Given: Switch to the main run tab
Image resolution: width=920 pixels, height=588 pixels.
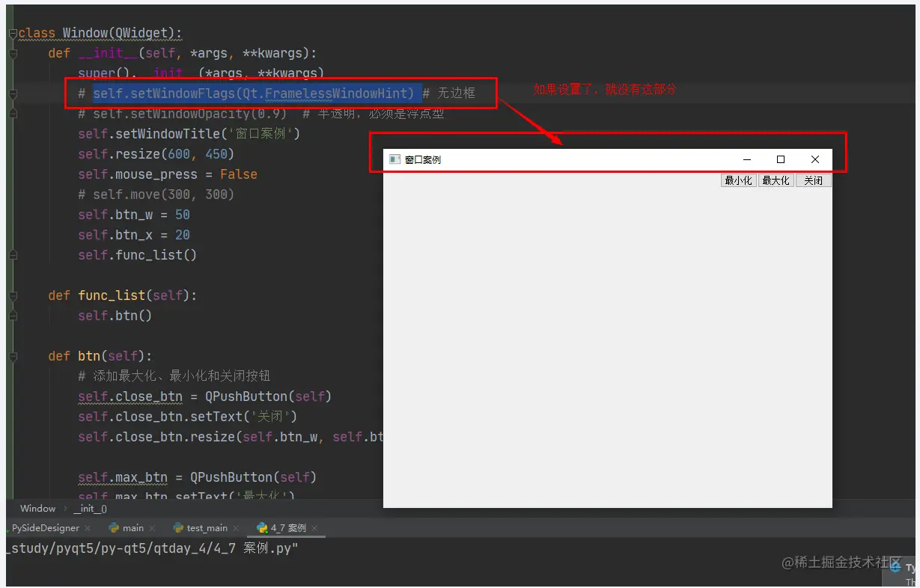Looking at the screenshot, I should (132, 528).
